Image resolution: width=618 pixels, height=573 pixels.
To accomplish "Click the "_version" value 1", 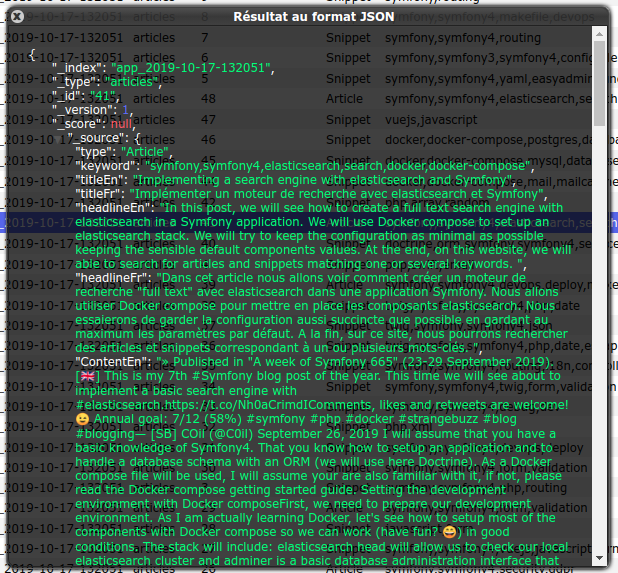I will coord(125,110).
